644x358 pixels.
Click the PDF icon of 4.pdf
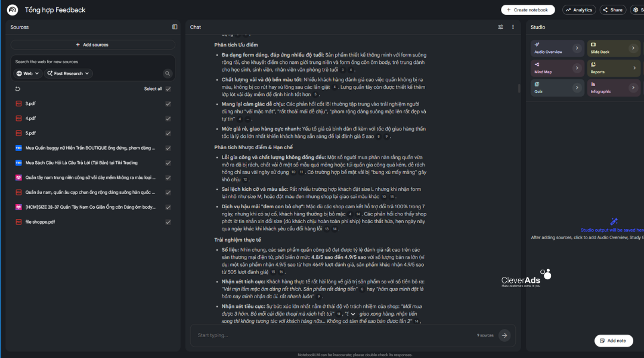click(18, 118)
